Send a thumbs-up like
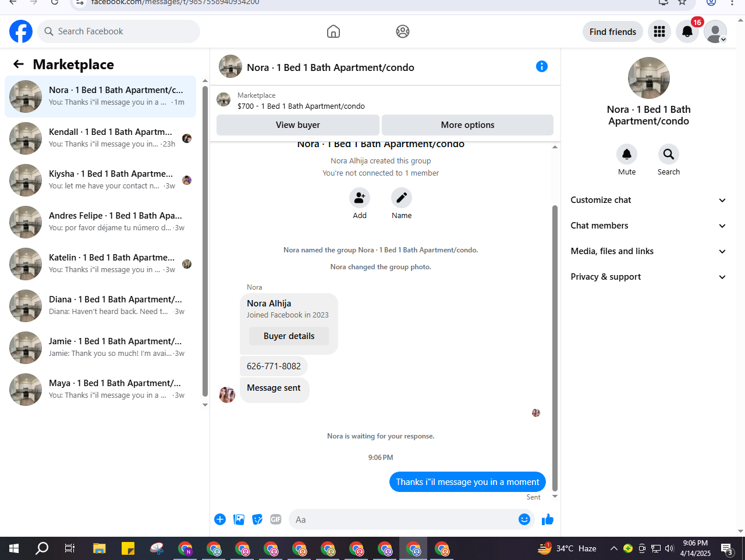 pos(548,519)
